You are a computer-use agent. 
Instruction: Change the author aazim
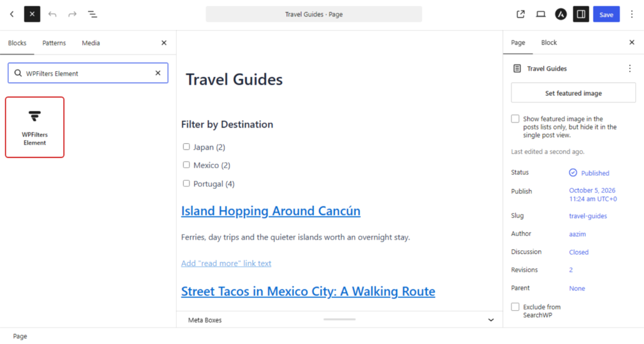[578, 234]
